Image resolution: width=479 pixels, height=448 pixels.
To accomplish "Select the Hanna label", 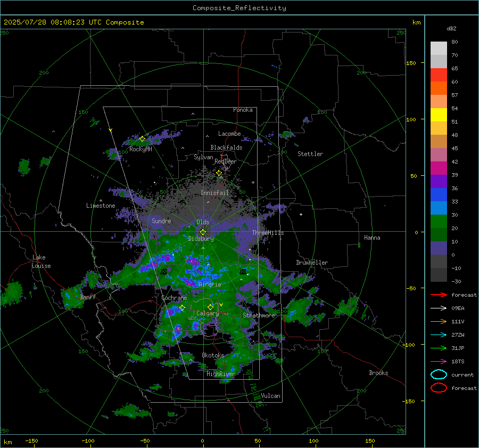I will coord(372,238).
